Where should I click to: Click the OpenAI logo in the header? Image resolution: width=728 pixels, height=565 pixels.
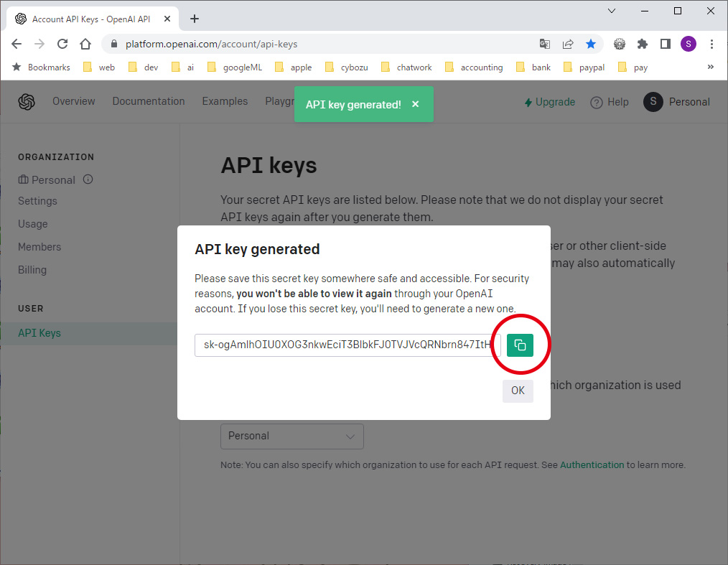[27, 102]
